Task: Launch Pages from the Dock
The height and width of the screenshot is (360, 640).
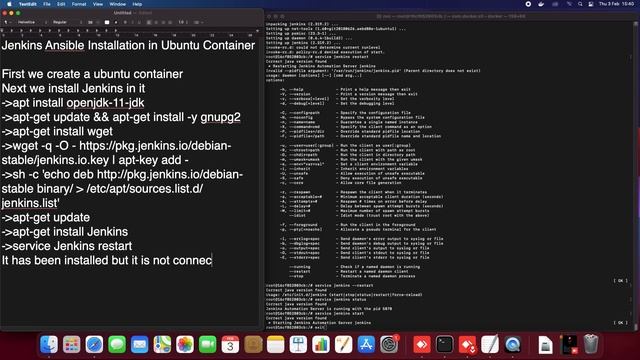Action: pos(344,344)
